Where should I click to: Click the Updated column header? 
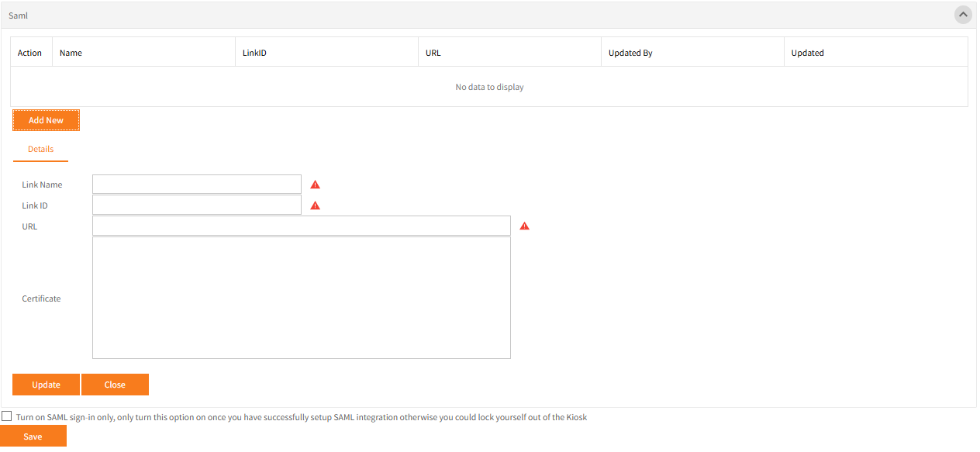coord(807,53)
